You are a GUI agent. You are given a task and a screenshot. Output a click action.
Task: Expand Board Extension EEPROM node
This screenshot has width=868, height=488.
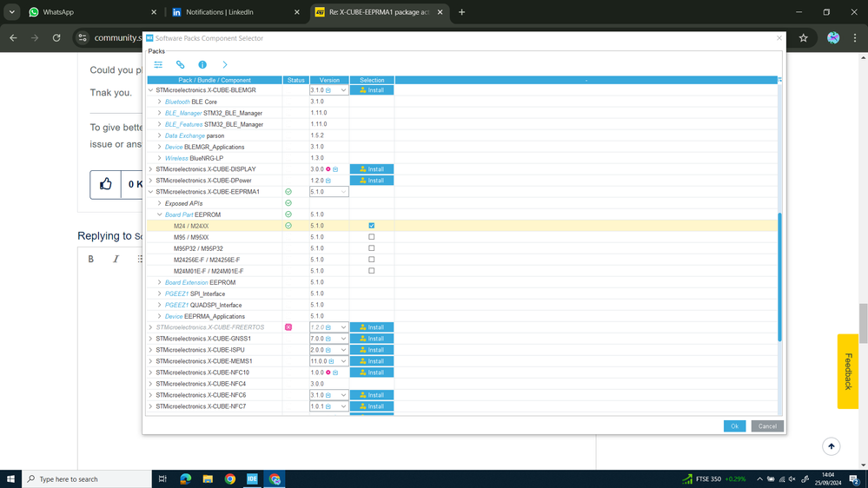[x=159, y=282]
